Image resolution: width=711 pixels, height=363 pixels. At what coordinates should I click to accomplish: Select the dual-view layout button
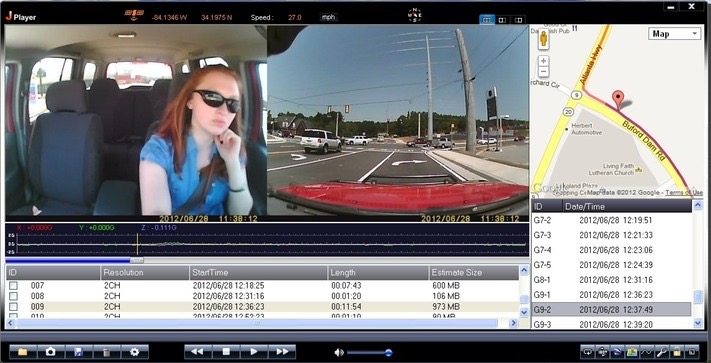(x=487, y=20)
